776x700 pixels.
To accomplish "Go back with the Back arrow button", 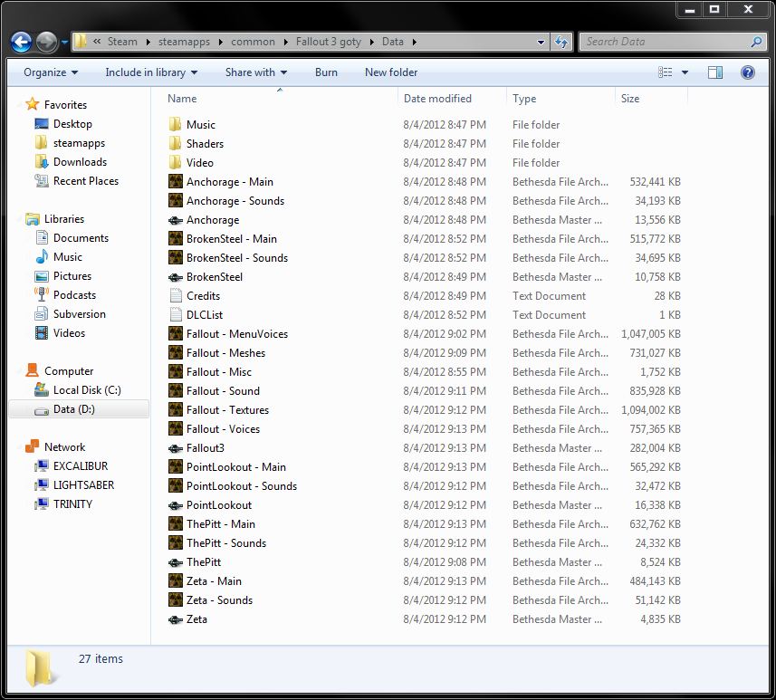I will click(22, 42).
